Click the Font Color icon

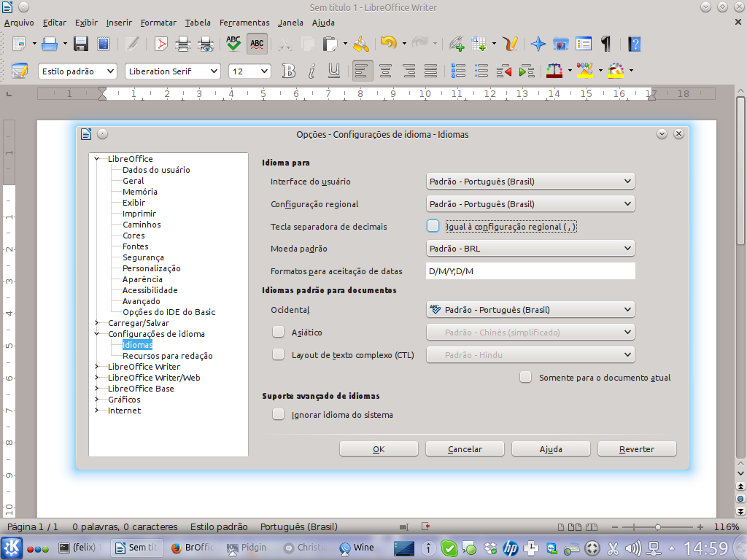pos(554,71)
